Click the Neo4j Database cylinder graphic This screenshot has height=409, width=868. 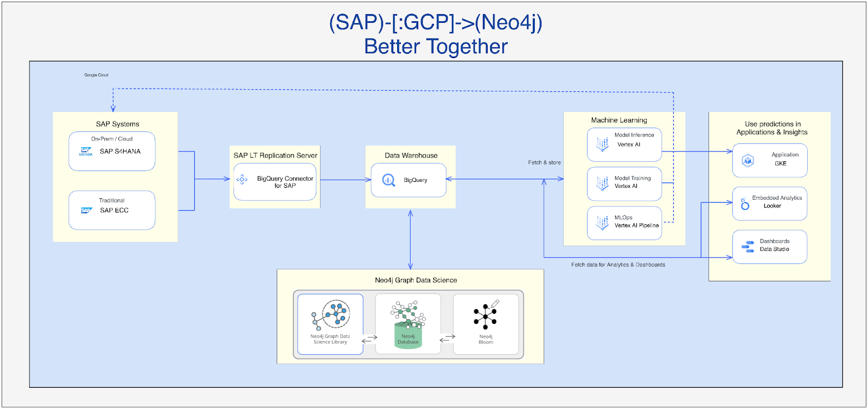[x=408, y=324]
